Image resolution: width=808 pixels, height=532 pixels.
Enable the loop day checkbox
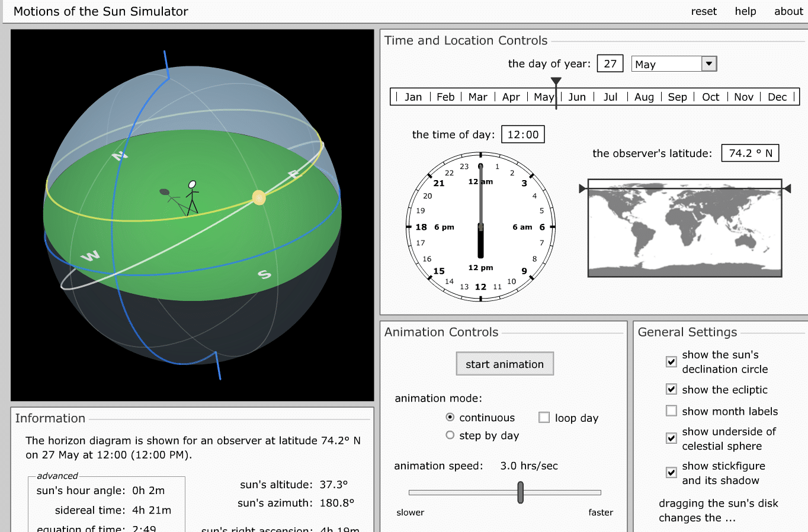pyautogui.click(x=544, y=418)
